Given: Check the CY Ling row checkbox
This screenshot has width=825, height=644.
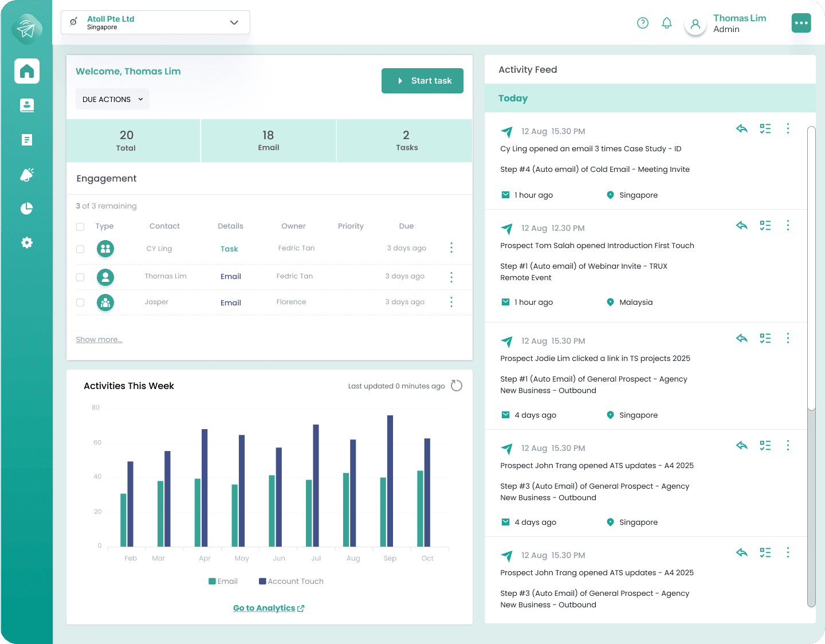Looking at the screenshot, I should tap(80, 249).
